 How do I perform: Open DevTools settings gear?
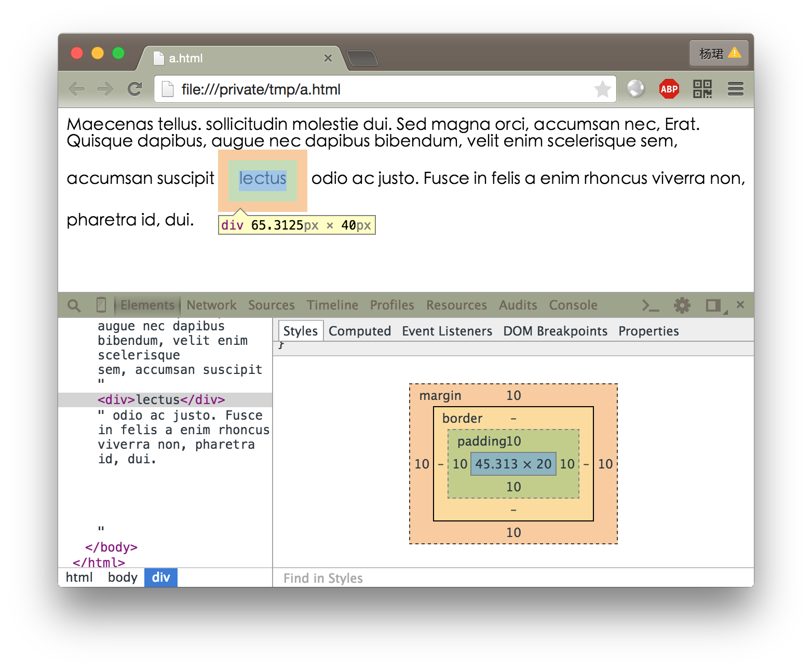682,305
